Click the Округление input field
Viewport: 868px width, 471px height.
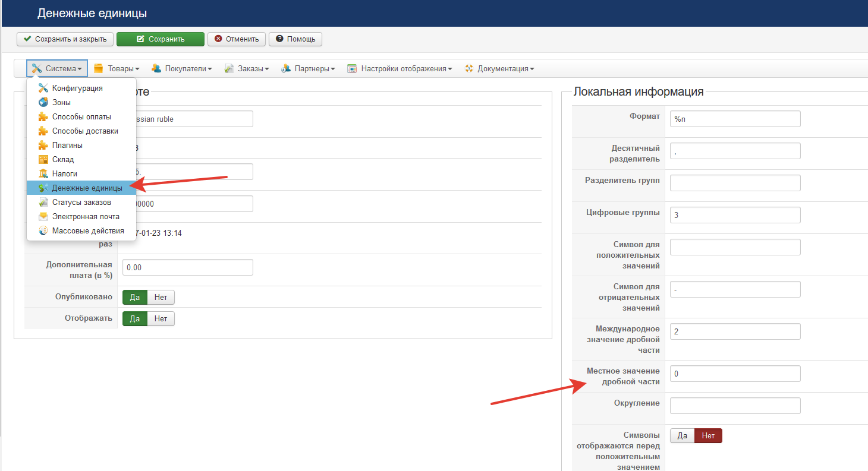(735, 406)
